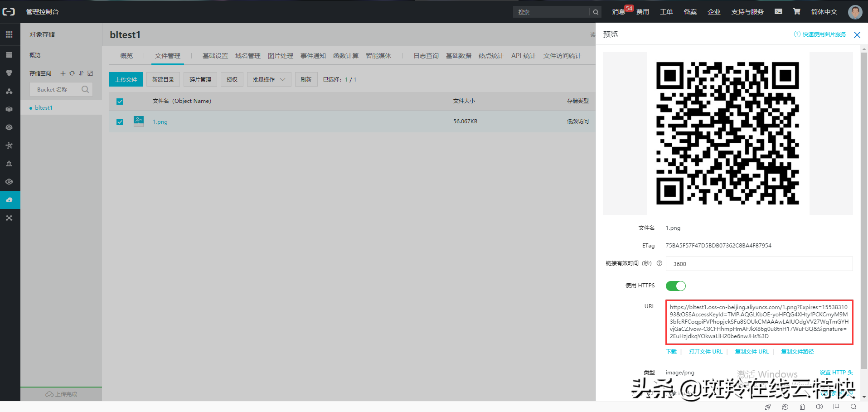
Task: Toggle the select-all files checkbox
Action: point(120,102)
